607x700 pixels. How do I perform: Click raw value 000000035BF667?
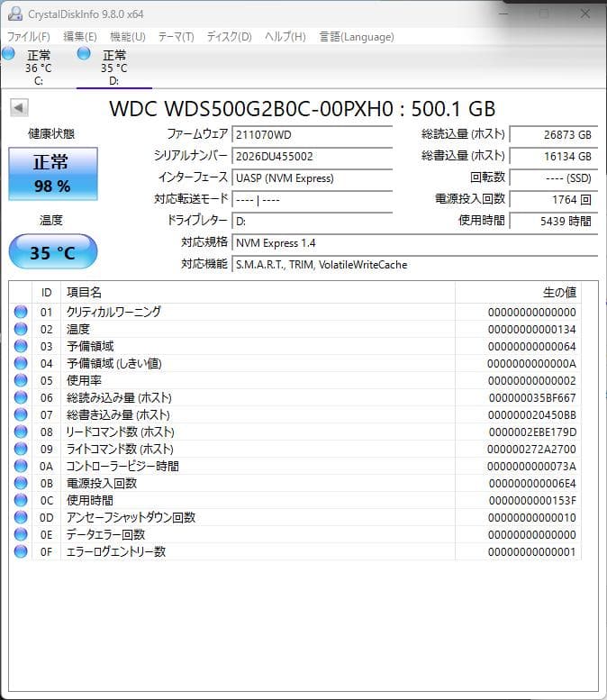click(x=532, y=397)
